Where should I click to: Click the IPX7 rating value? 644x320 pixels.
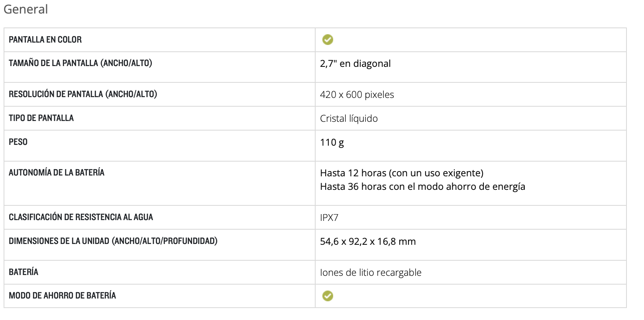tap(329, 218)
